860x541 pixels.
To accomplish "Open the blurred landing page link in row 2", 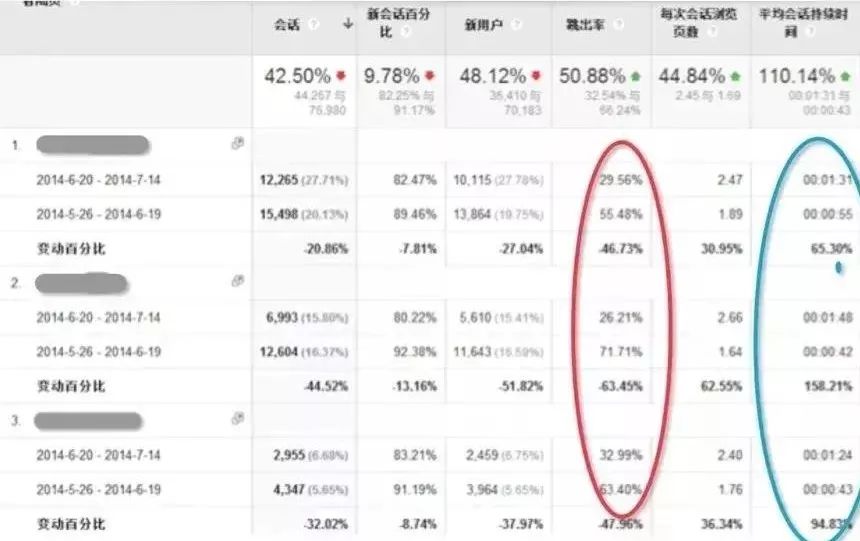I will click(81, 283).
